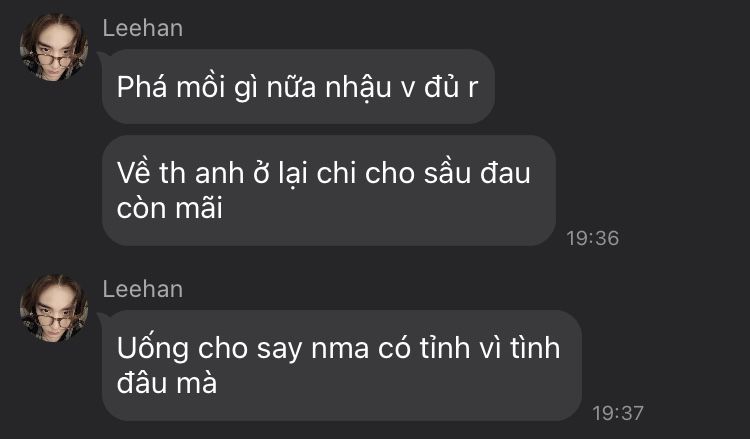Click the word 'nhậu' in the top message

click(358, 89)
